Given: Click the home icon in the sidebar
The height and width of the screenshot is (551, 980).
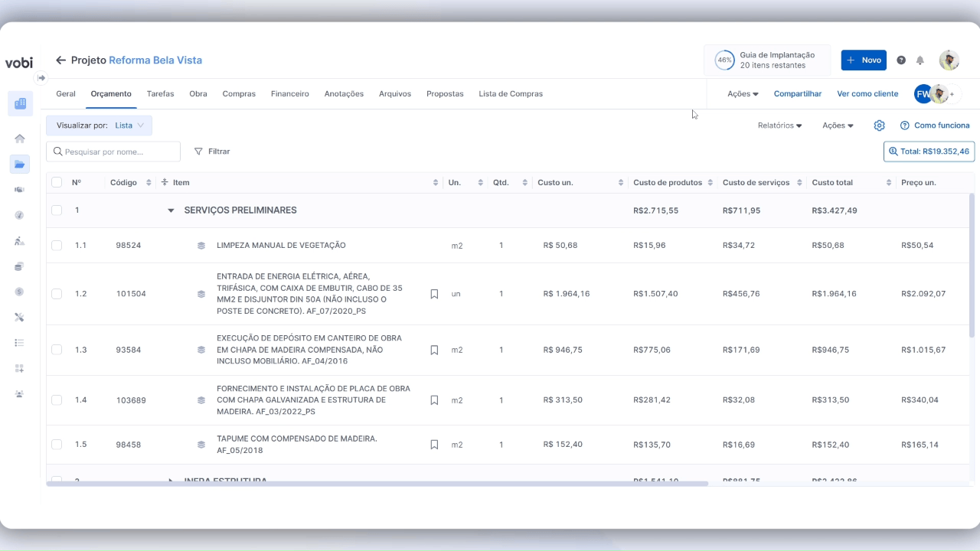Looking at the screenshot, I should click(20, 139).
